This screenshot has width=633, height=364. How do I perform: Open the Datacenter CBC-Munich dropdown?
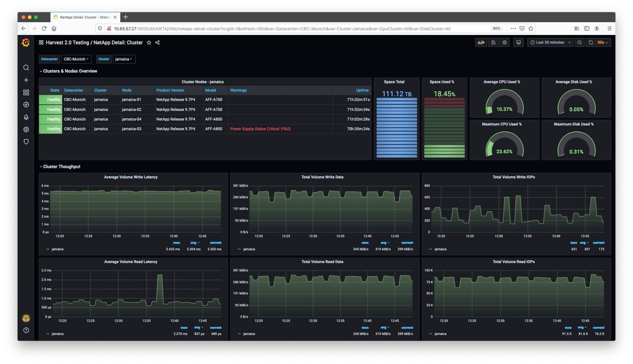76,59
